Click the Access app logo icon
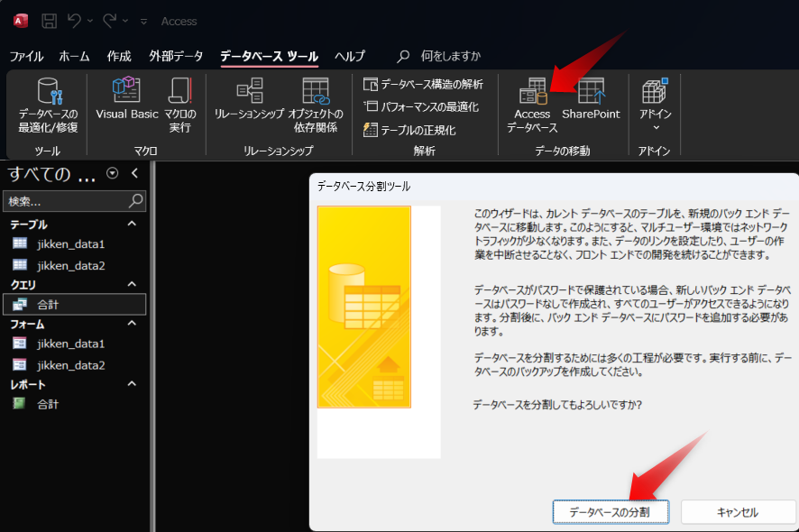Viewport: 799px width, 532px height. click(21, 21)
